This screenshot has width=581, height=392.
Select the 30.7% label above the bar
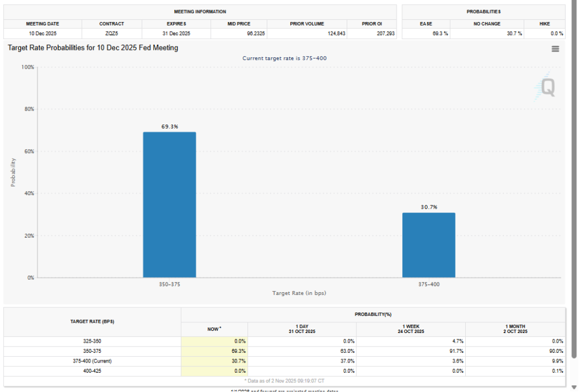click(x=428, y=207)
